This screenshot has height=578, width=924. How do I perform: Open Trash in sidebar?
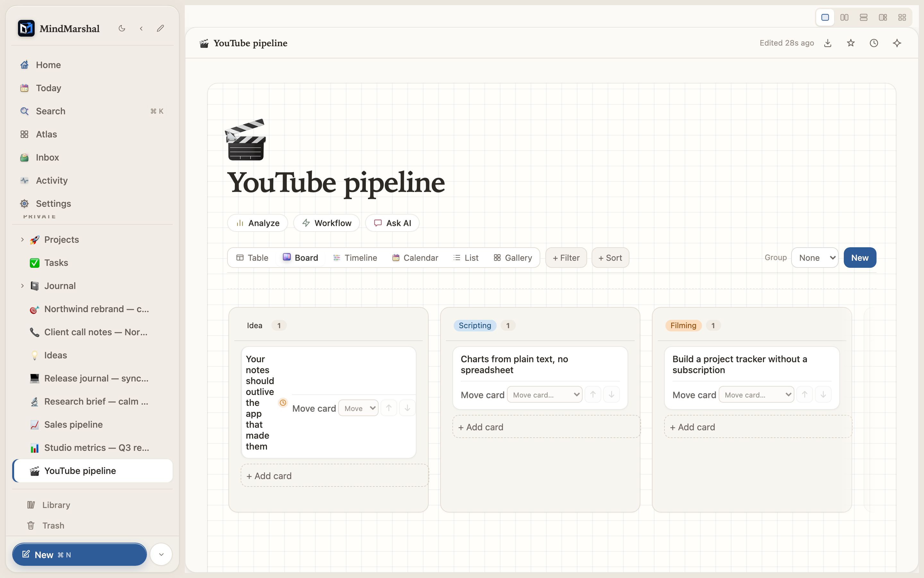92,526
